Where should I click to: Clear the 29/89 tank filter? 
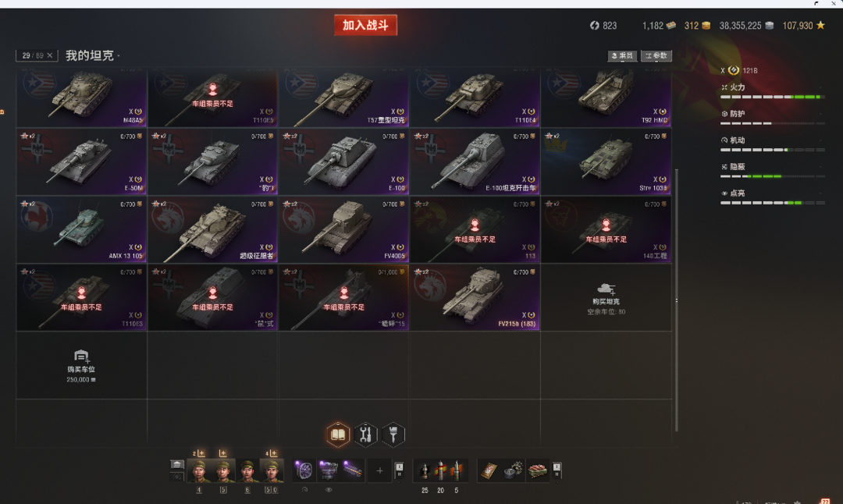click(x=50, y=55)
